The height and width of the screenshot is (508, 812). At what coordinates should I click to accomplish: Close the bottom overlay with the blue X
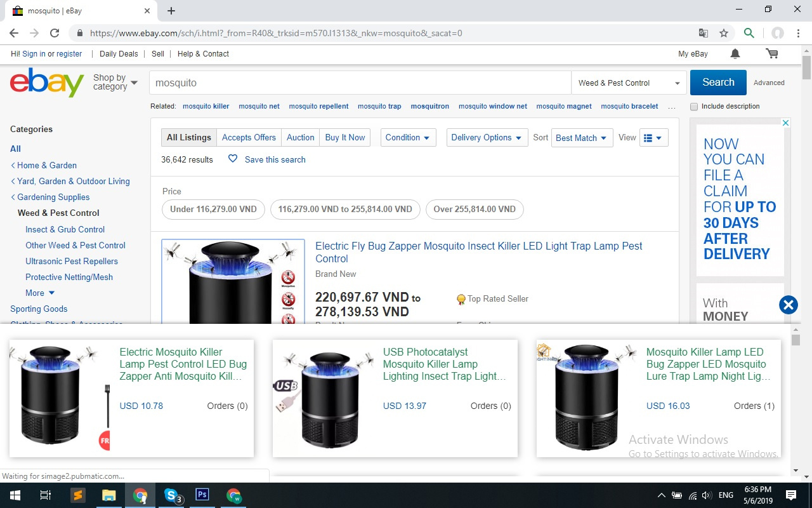point(789,305)
